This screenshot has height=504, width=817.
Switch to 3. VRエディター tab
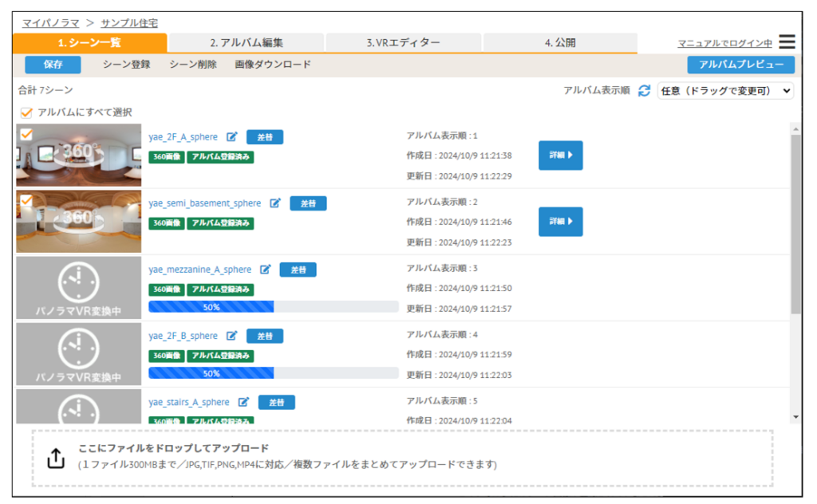[x=403, y=43]
